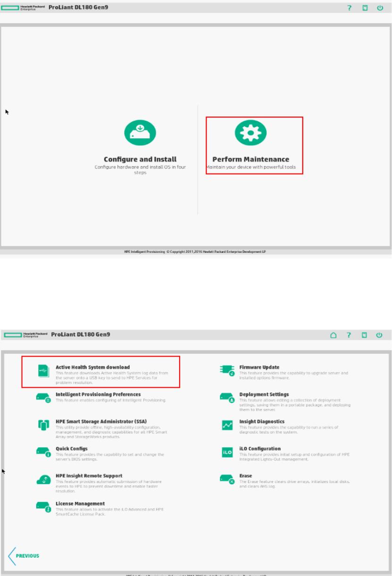Click the HPE Insight Remote Support cloud icon
Screen dimensions: 392x576
(x=43, y=480)
